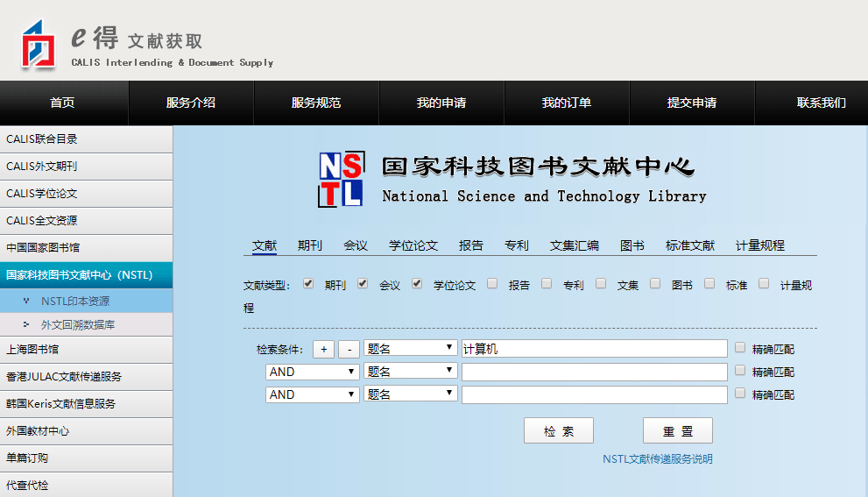Enable the 专利 document type checkbox

(x=547, y=284)
